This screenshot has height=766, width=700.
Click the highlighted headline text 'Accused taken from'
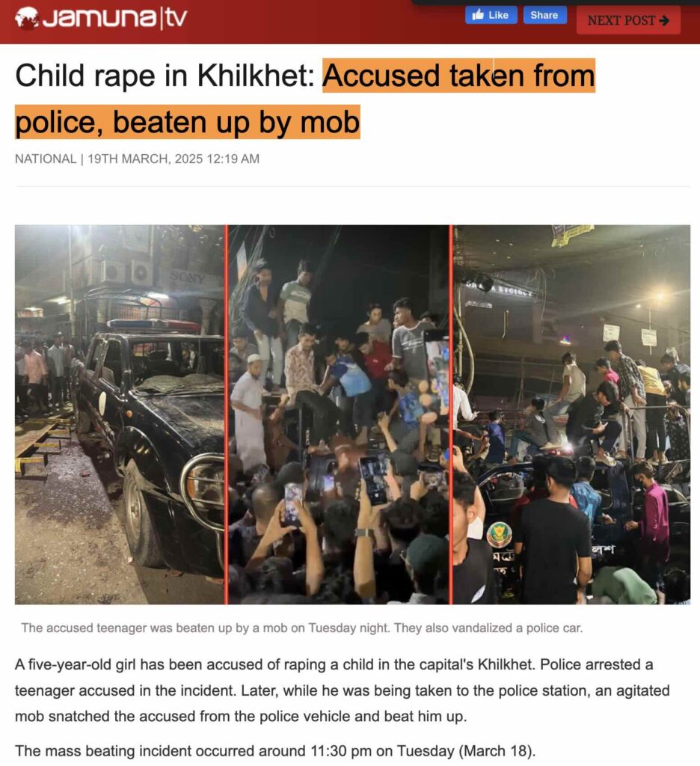(458, 76)
